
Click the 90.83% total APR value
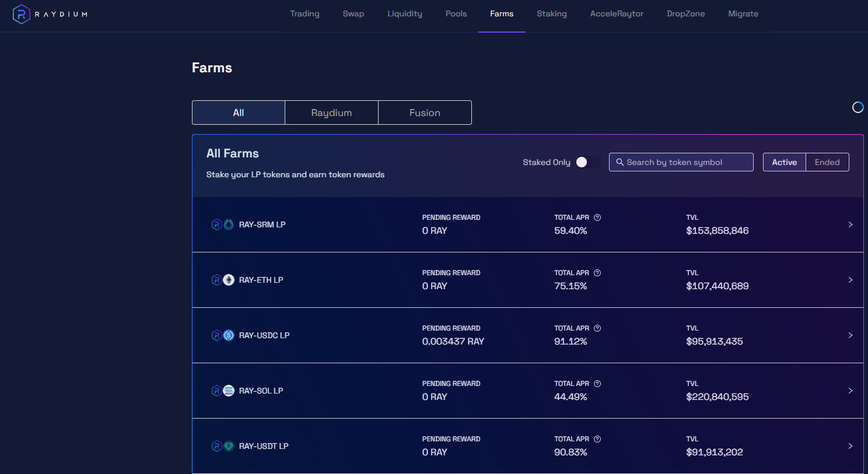point(570,452)
